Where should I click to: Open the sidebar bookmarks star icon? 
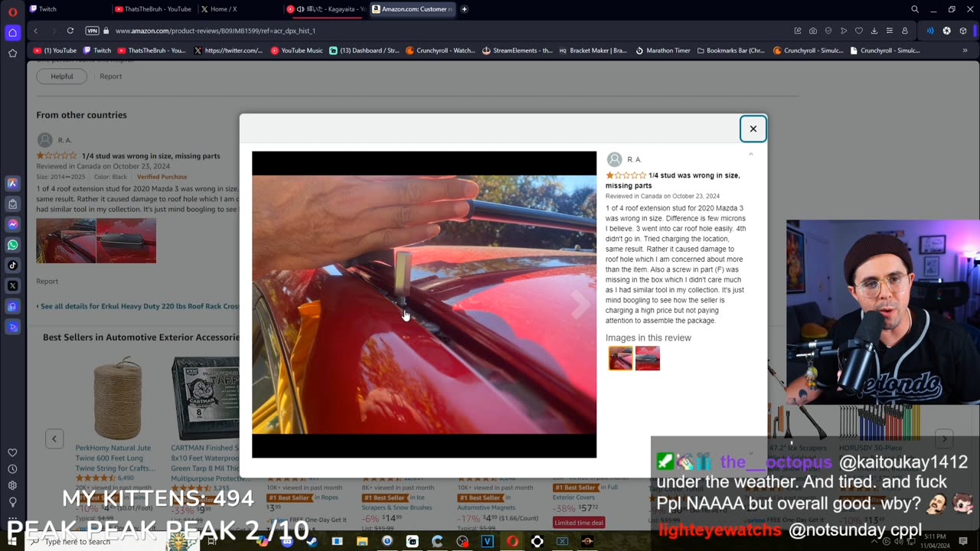[12, 54]
